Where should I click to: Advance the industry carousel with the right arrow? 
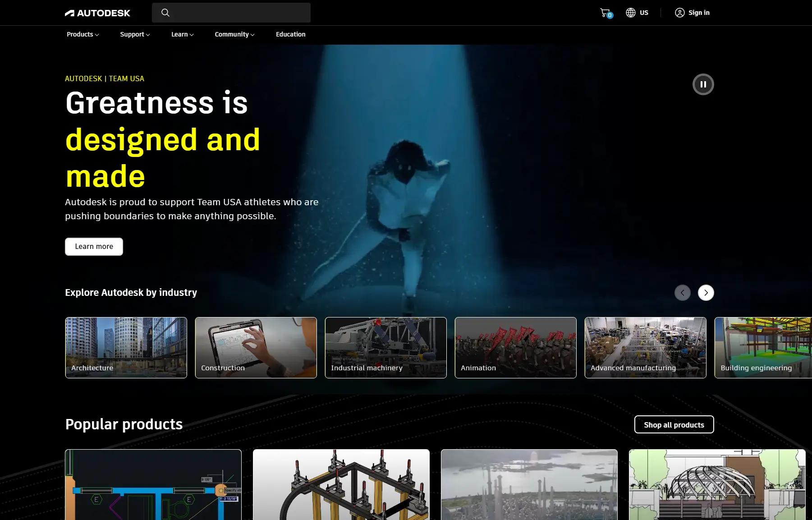706,293
